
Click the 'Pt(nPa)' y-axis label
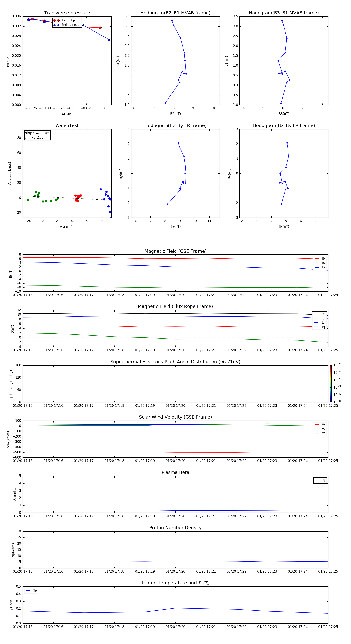click(8, 61)
